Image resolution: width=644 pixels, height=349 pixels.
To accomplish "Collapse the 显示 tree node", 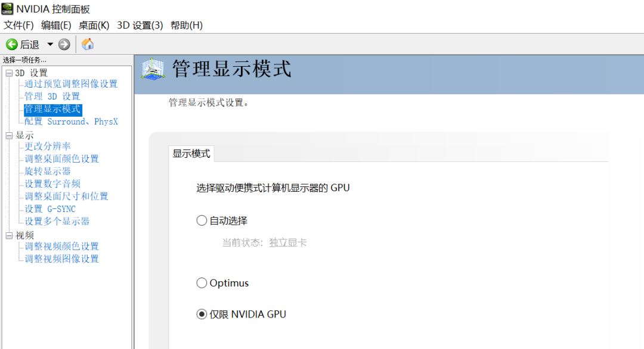I will (9, 136).
